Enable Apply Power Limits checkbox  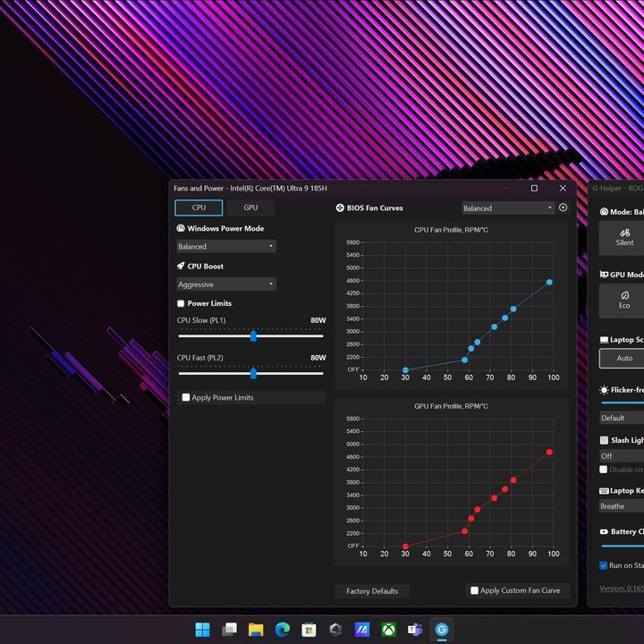[x=186, y=397]
